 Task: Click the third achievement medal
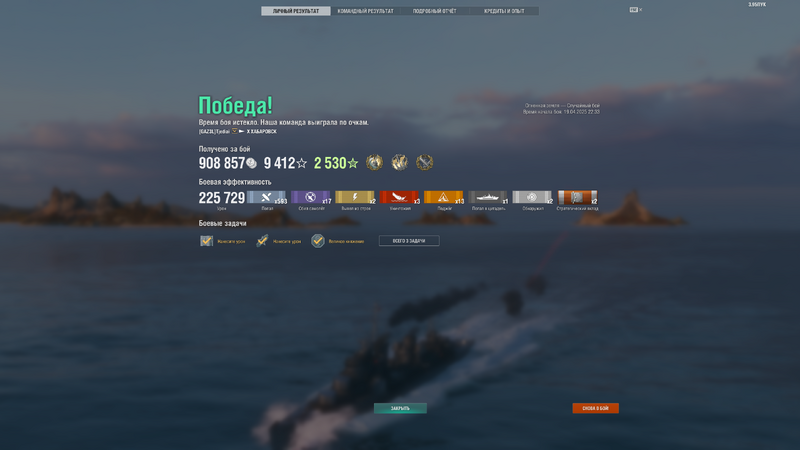tap(424, 163)
